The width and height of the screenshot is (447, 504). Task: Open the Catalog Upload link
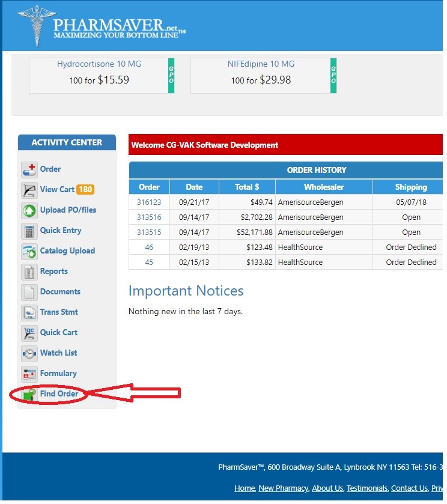[x=67, y=250]
